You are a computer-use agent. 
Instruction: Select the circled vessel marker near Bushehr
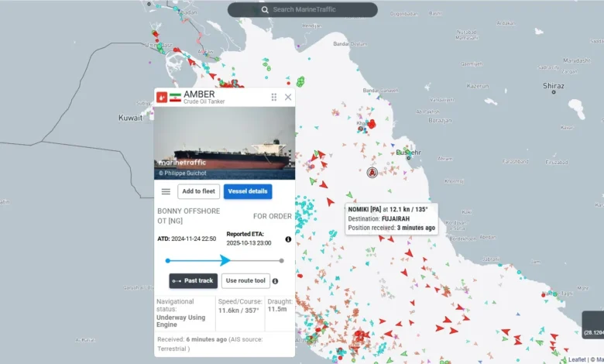(x=372, y=173)
